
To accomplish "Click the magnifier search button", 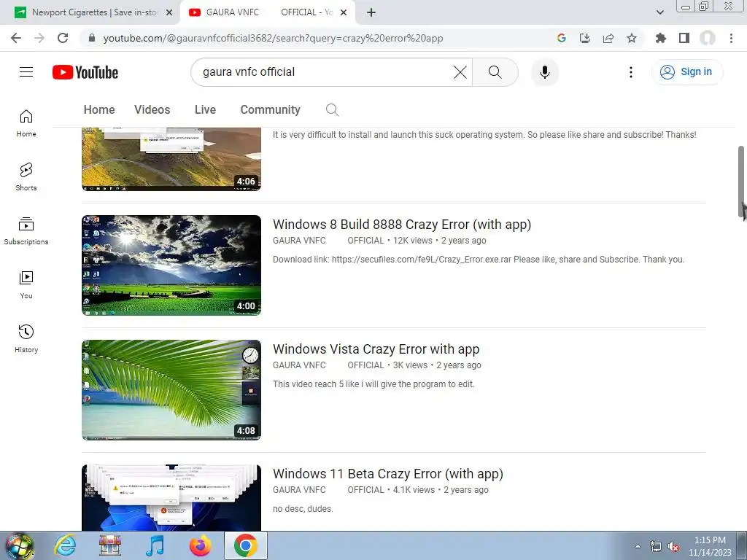I will (495, 72).
